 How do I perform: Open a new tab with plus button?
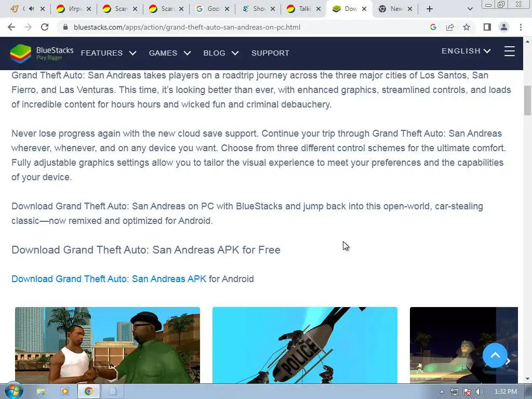click(430, 9)
